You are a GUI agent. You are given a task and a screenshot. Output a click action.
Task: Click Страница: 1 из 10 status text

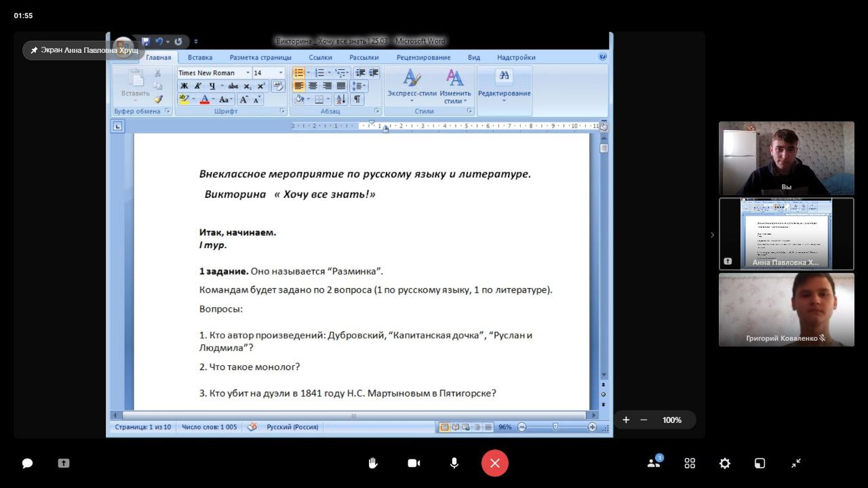pos(143,427)
